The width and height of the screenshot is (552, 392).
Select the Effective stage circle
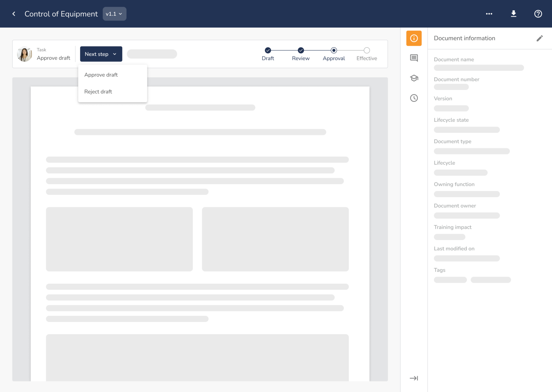(x=367, y=51)
